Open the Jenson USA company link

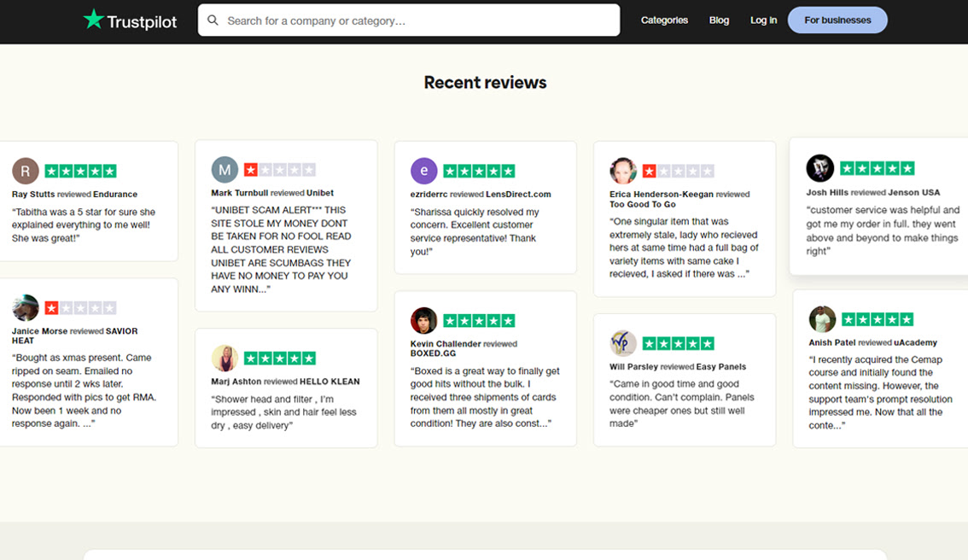tap(913, 192)
